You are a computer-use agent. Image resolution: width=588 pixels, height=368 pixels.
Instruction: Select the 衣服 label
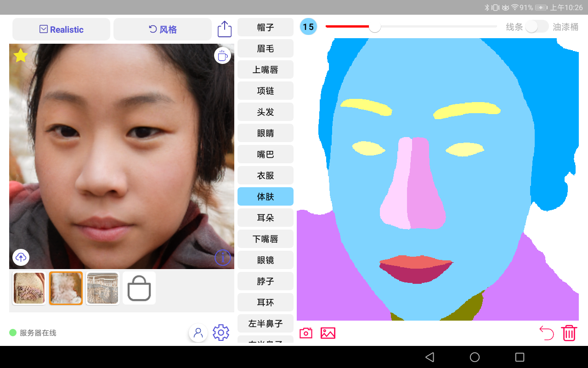pos(266,175)
